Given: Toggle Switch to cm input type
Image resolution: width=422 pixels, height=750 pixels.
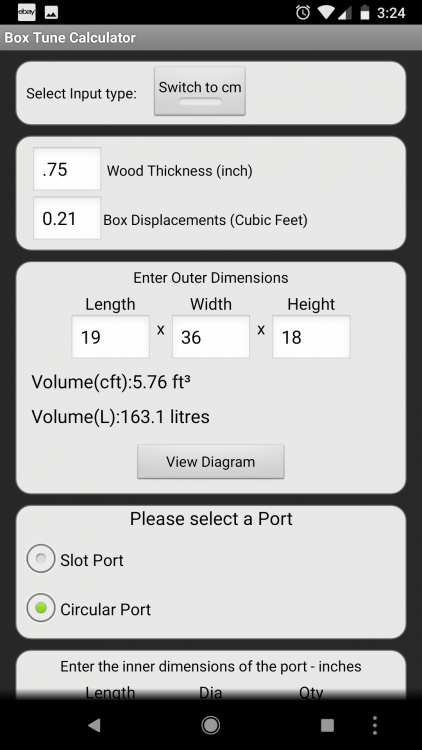Looking at the screenshot, I should pos(200,91).
